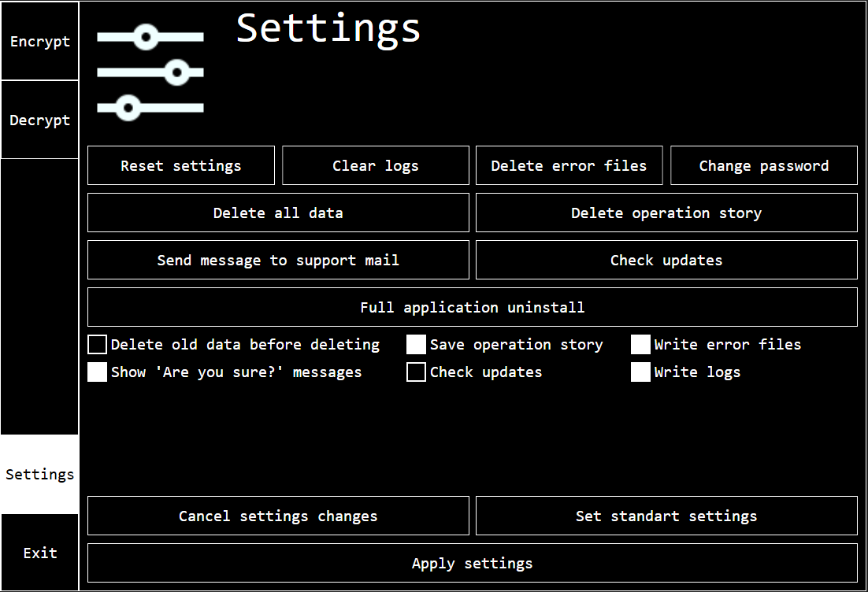Click the Exit sidebar item
Screen dimensions: 868x592
(x=40, y=553)
